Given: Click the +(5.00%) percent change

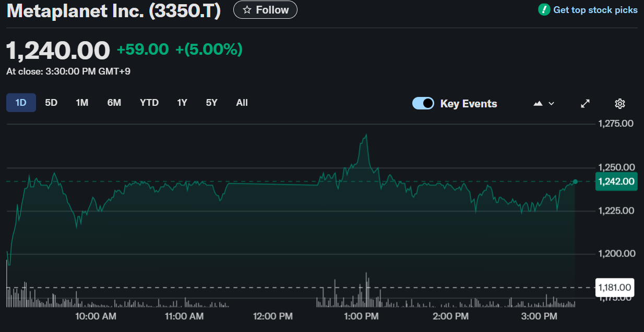Looking at the screenshot, I should tap(209, 50).
